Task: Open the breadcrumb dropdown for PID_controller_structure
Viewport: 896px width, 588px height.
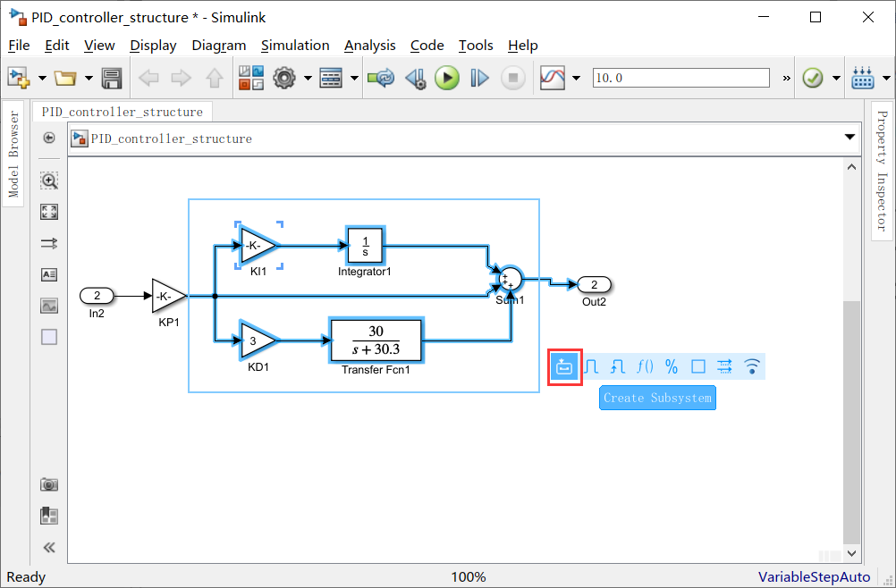Action: [x=849, y=139]
